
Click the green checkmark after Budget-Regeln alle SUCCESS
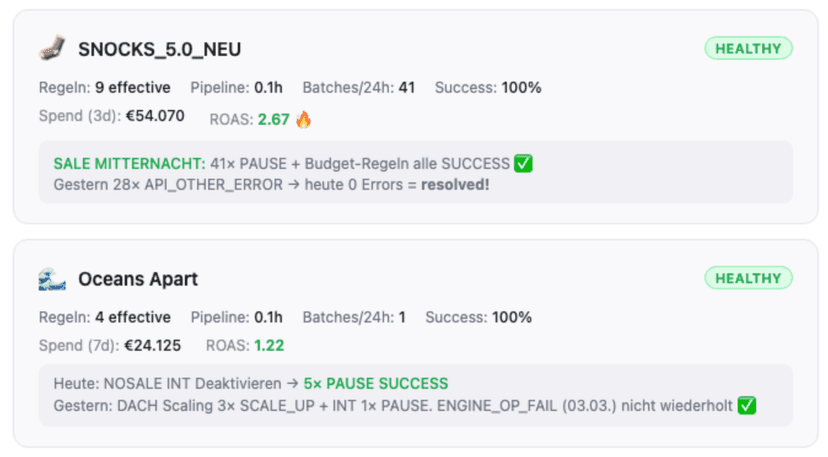tap(523, 164)
